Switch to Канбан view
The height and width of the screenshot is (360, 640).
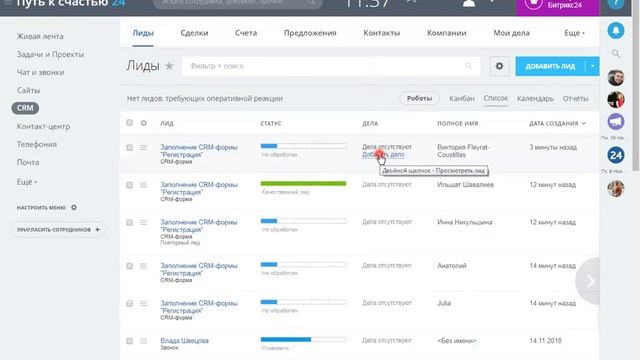[x=462, y=98]
